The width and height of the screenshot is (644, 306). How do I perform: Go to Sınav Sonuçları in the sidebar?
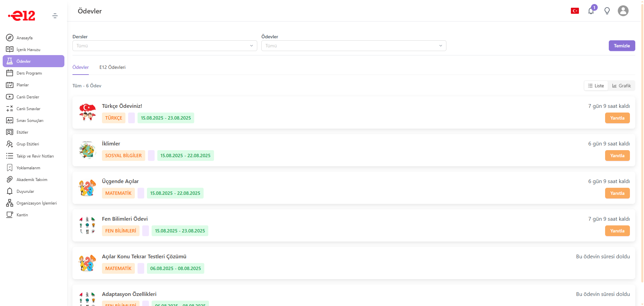[x=30, y=120]
